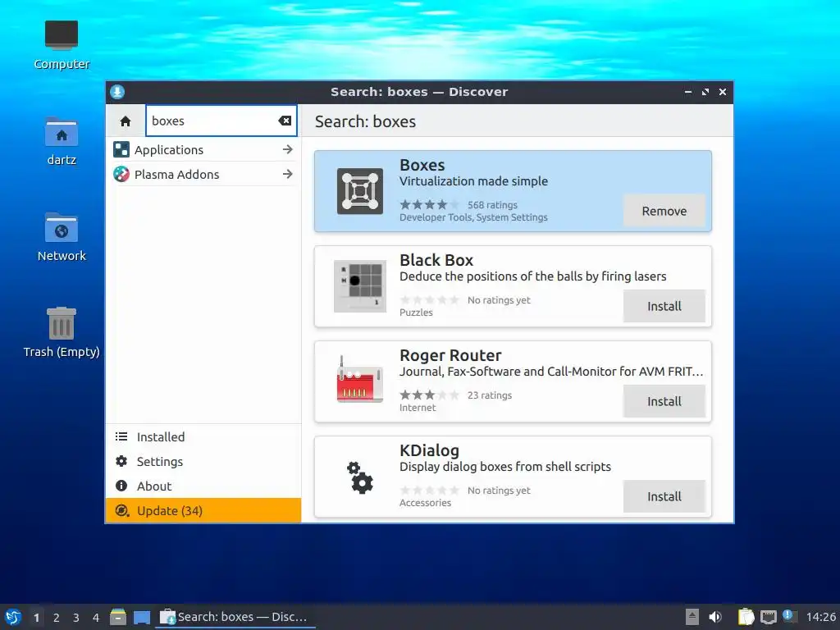The image size is (840, 630).
Task: Remove the Boxes application
Action: tap(664, 211)
